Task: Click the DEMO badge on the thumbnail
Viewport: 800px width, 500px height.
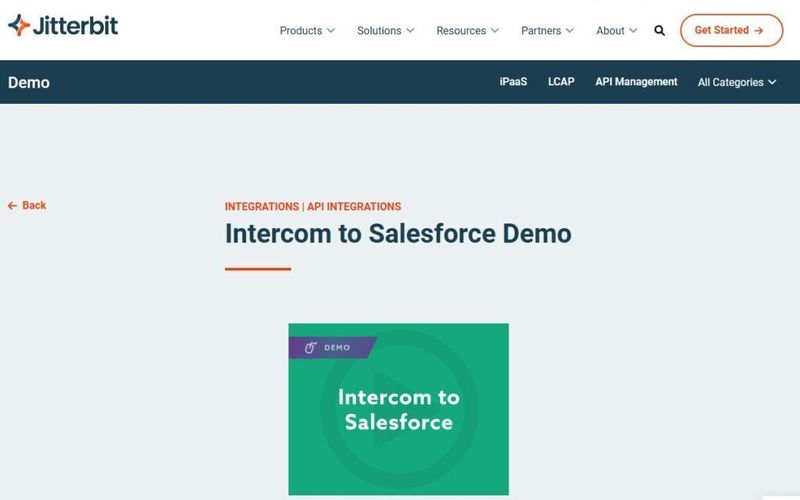Action: tap(332, 347)
